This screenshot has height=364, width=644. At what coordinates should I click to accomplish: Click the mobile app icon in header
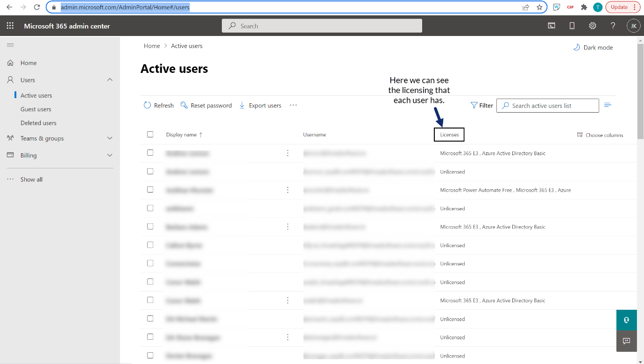[572, 26]
